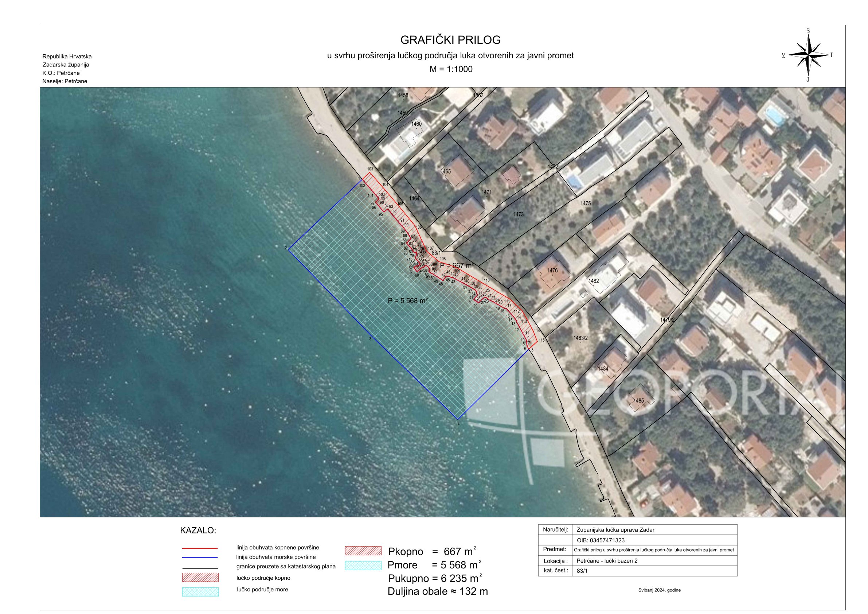Click the 'lučko područje more' hatch swatch
This screenshot has width=868, height=614.
tap(200, 592)
